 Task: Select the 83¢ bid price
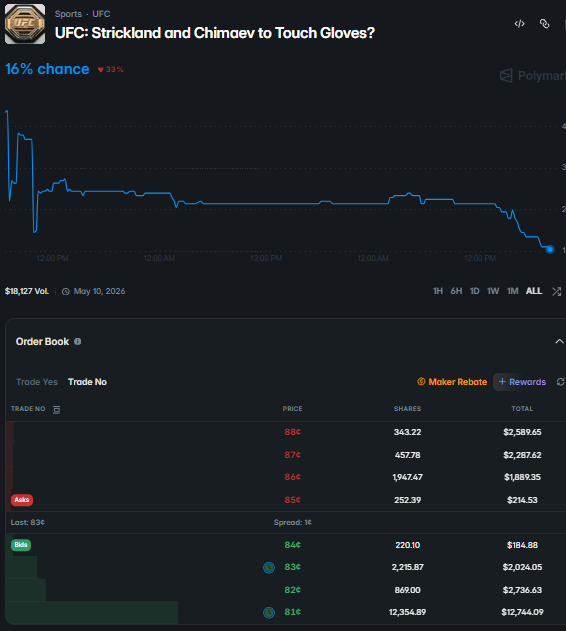(x=293, y=567)
